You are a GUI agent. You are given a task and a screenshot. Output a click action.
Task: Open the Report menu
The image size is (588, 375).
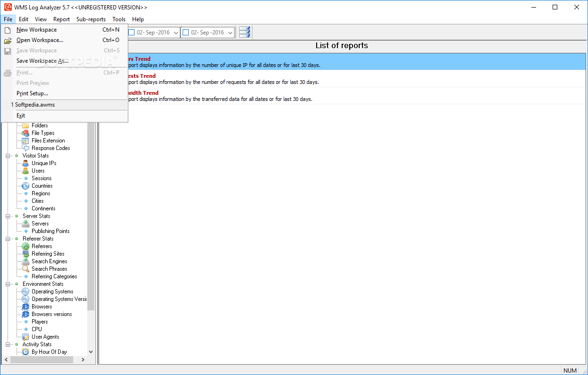[61, 19]
